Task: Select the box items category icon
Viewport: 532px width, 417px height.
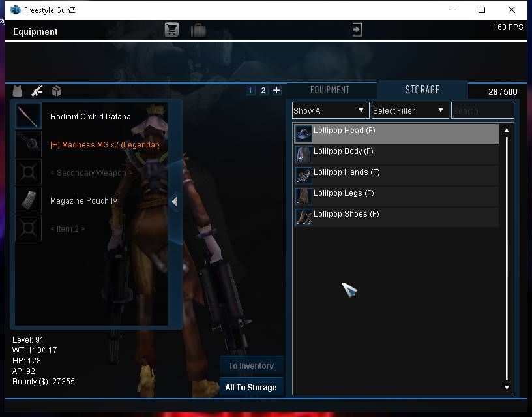Action: (x=56, y=91)
